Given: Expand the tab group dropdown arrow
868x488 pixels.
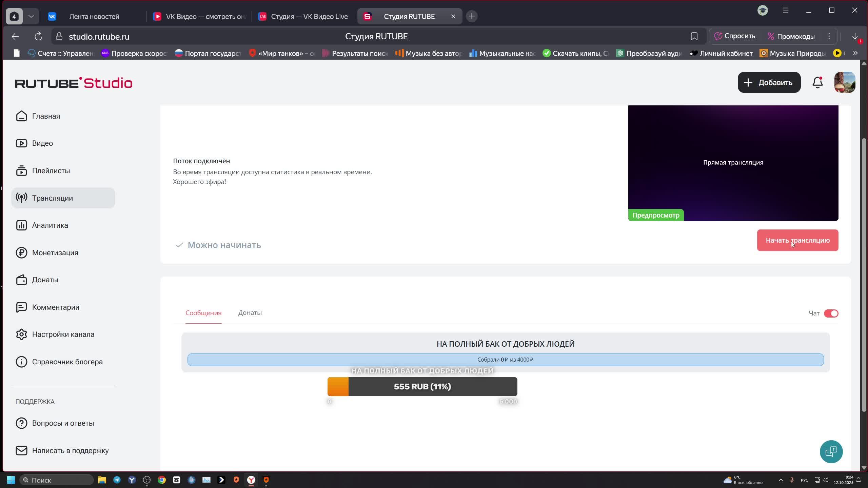Looking at the screenshot, I should [31, 16].
